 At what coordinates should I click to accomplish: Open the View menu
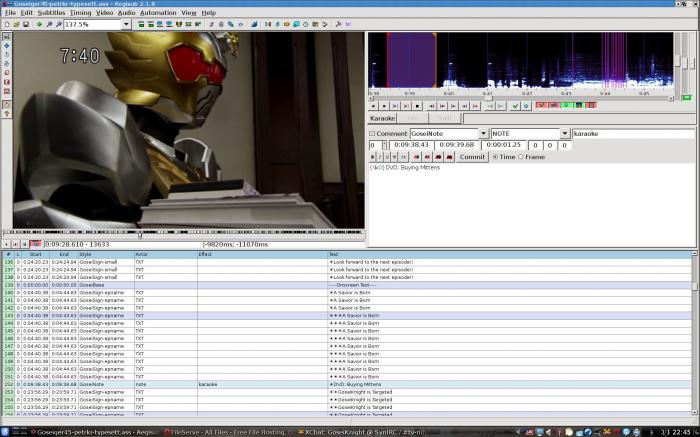tap(188, 12)
